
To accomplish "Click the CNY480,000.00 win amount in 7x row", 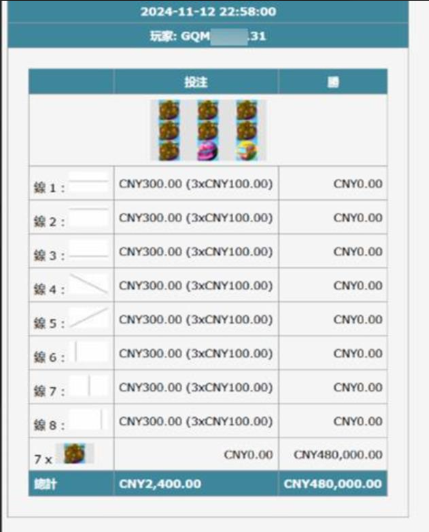I will pyautogui.click(x=338, y=455).
